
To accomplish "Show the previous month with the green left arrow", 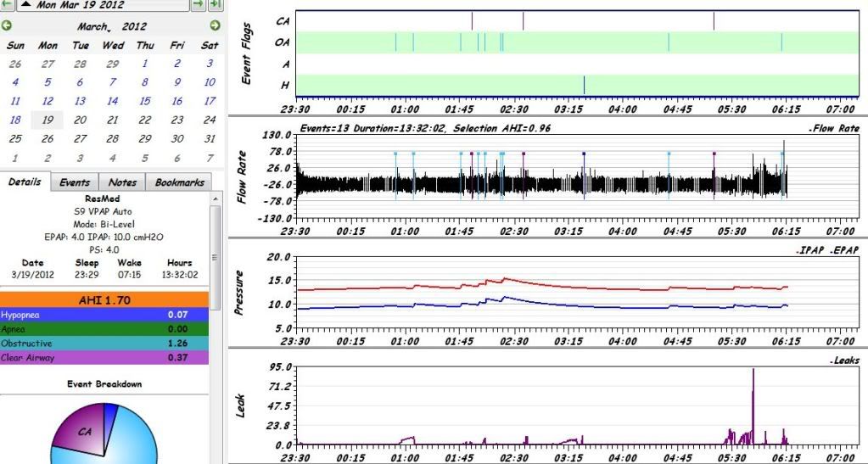I will [x=6, y=25].
